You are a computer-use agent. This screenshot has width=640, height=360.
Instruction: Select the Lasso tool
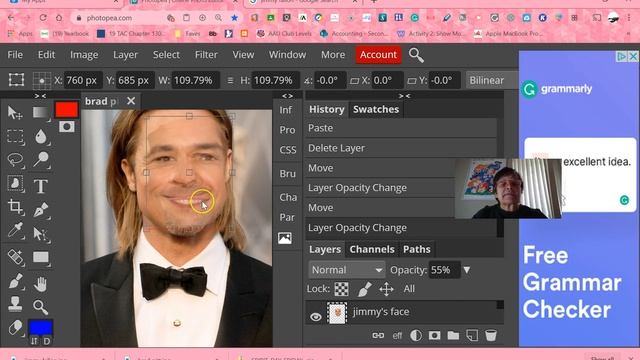pyautogui.click(x=16, y=160)
